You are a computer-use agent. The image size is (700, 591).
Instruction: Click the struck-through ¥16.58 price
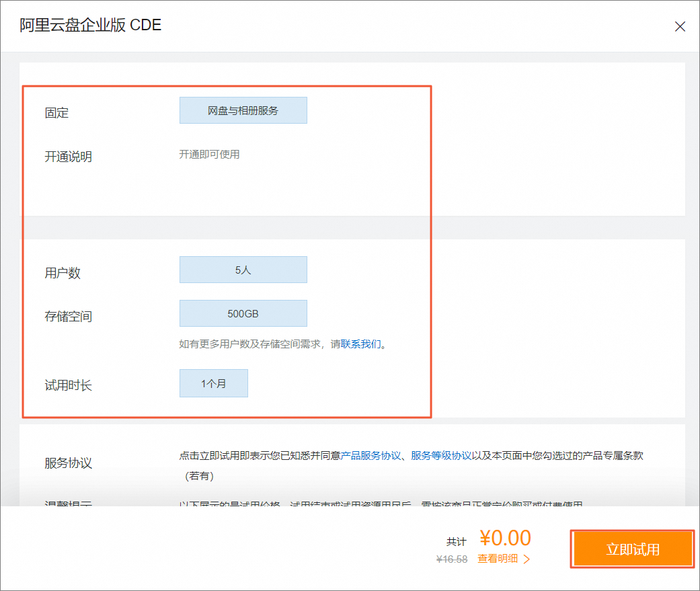tap(452, 559)
